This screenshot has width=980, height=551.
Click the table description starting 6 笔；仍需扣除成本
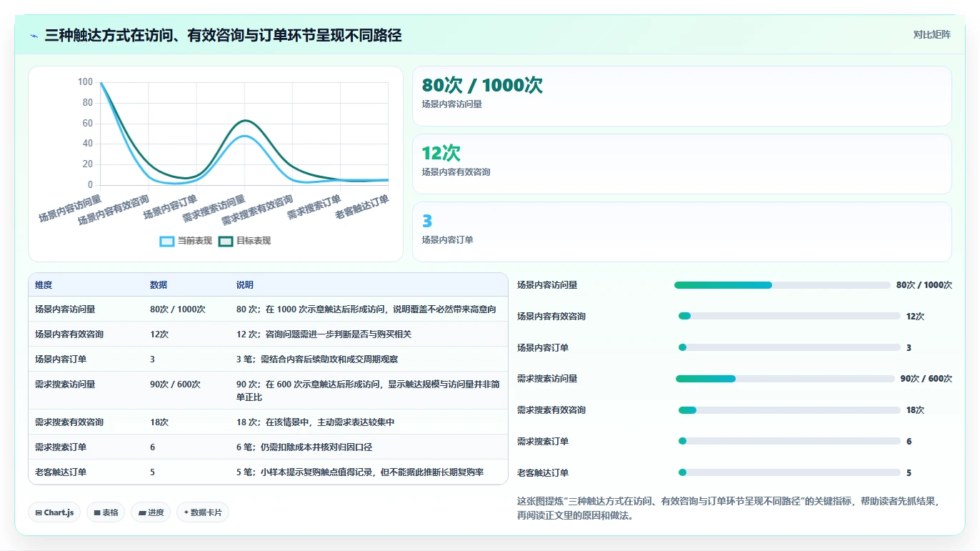tap(304, 447)
